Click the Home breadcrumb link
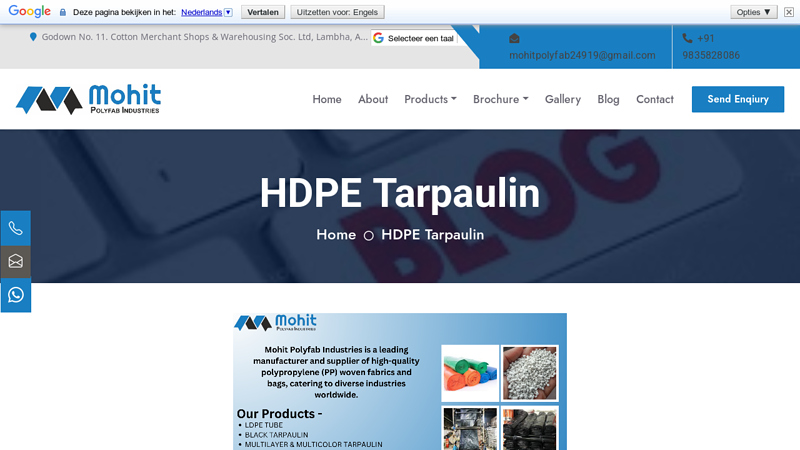 pyautogui.click(x=336, y=235)
